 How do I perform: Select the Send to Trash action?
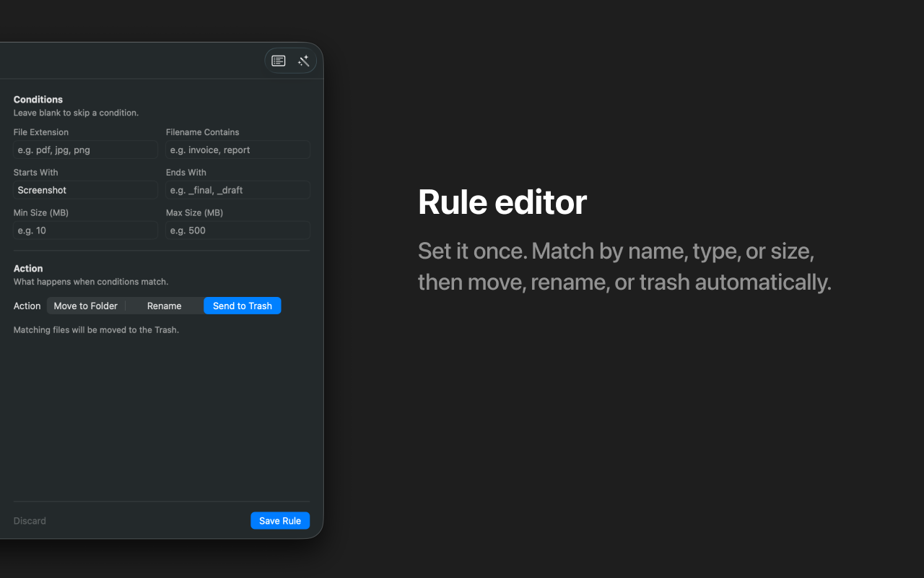(243, 306)
